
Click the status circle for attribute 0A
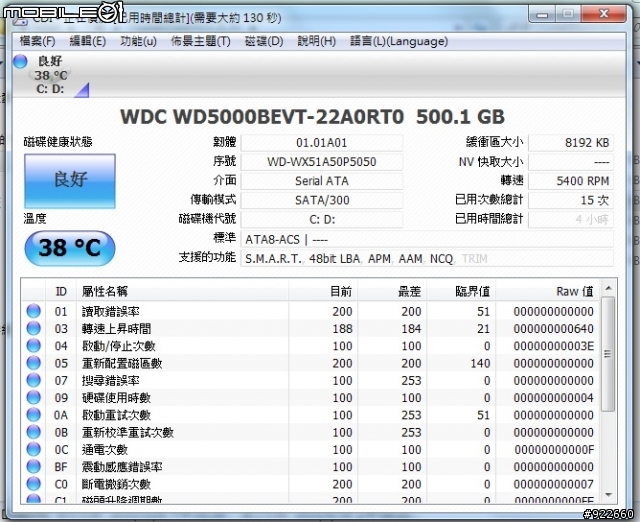33,415
